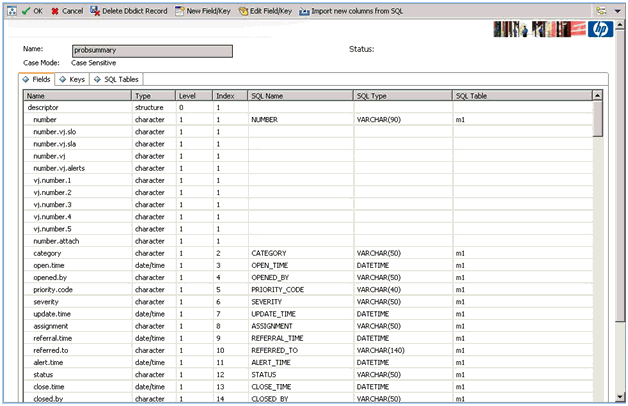Switch to the Keys tab
The image size is (628, 406).
(x=72, y=79)
